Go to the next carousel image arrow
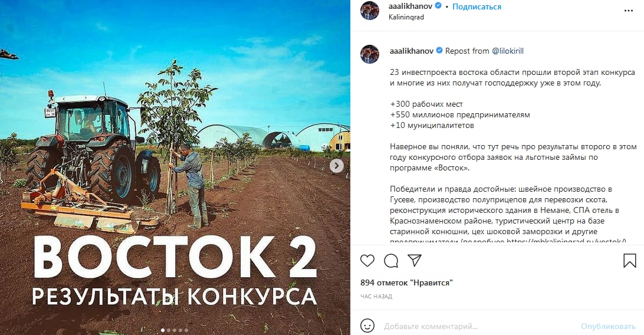The height and width of the screenshot is (335, 644). click(336, 166)
